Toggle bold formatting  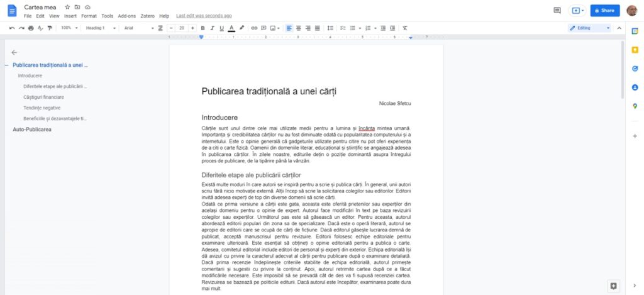click(203, 28)
